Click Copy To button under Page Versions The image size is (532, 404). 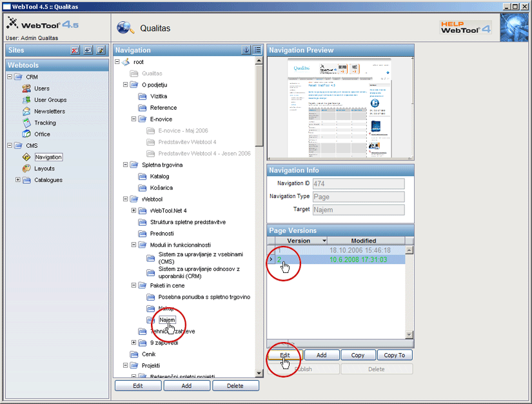click(394, 355)
